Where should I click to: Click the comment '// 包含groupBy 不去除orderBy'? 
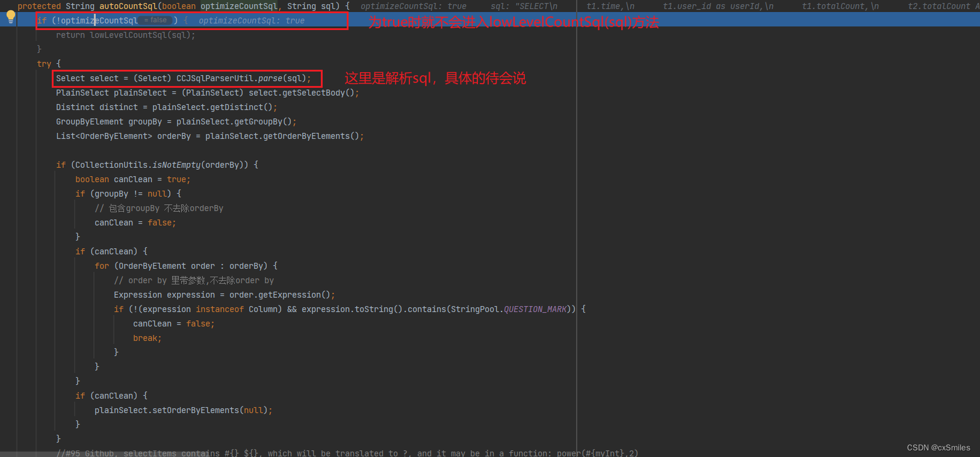pyautogui.click(x=159, y=208)
